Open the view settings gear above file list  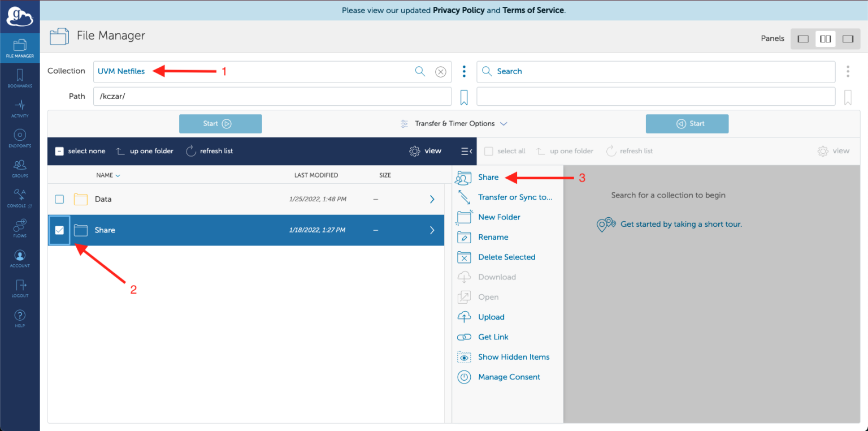425,151
